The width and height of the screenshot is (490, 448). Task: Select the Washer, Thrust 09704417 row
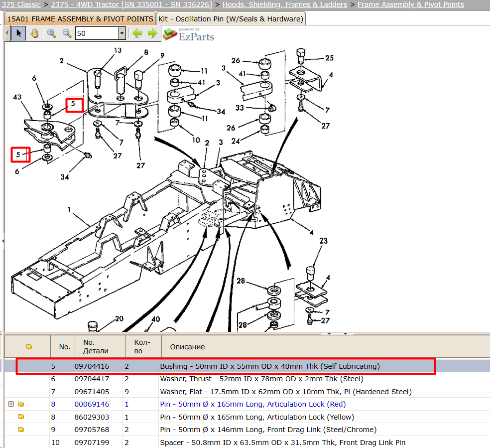point(247,379)
